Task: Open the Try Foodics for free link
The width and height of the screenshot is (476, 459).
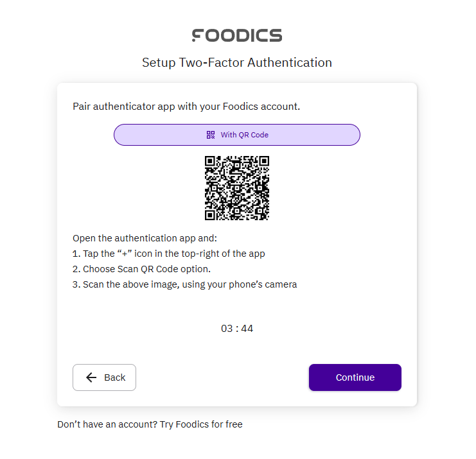Action: coord(201,424)
